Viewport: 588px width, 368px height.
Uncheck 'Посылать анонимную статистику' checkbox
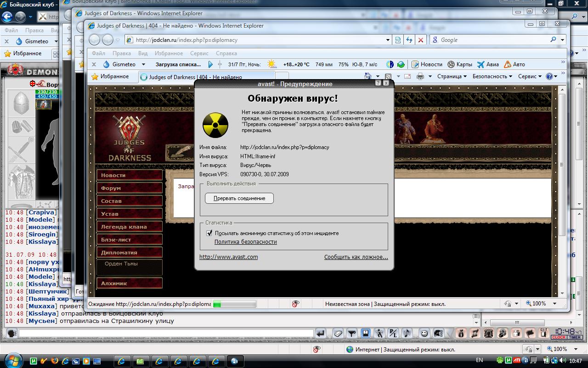click(209, 233)
